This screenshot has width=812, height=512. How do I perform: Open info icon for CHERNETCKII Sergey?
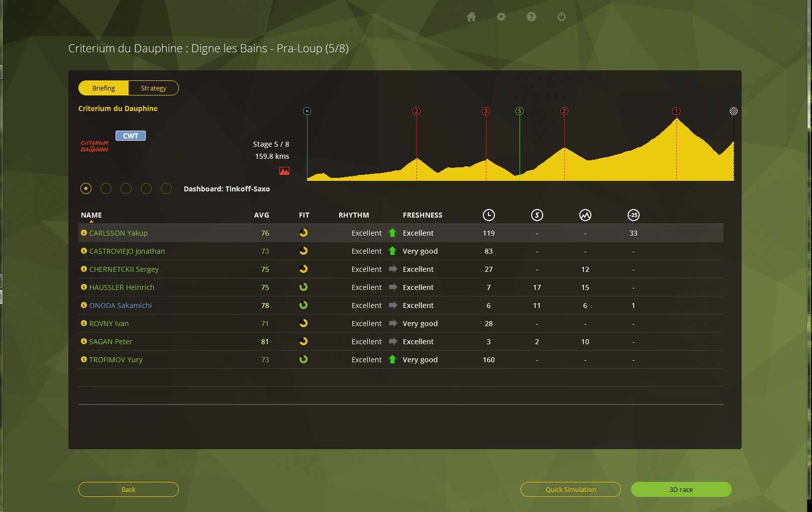[84, 269]
